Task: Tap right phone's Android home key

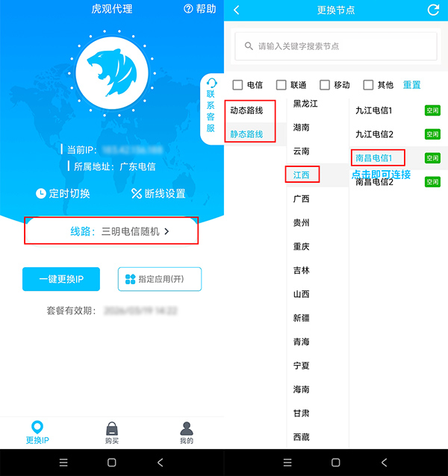Action: click(335, 463)
